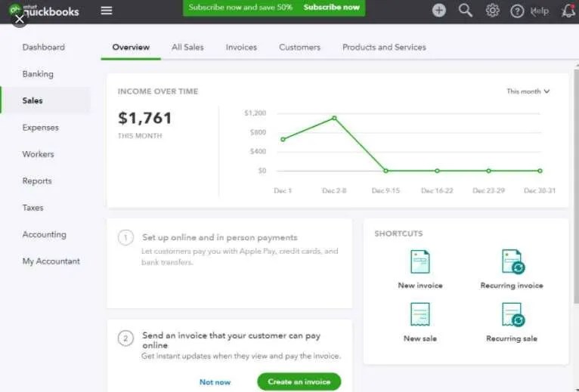Toggle the hamburger navigation menu

(x=107, y=11)
